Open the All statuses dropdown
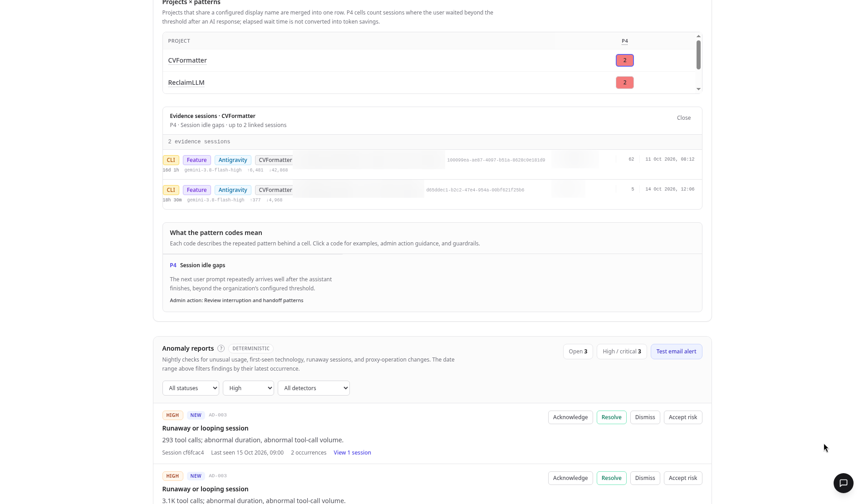864x504 pixels. click(191, 388)
